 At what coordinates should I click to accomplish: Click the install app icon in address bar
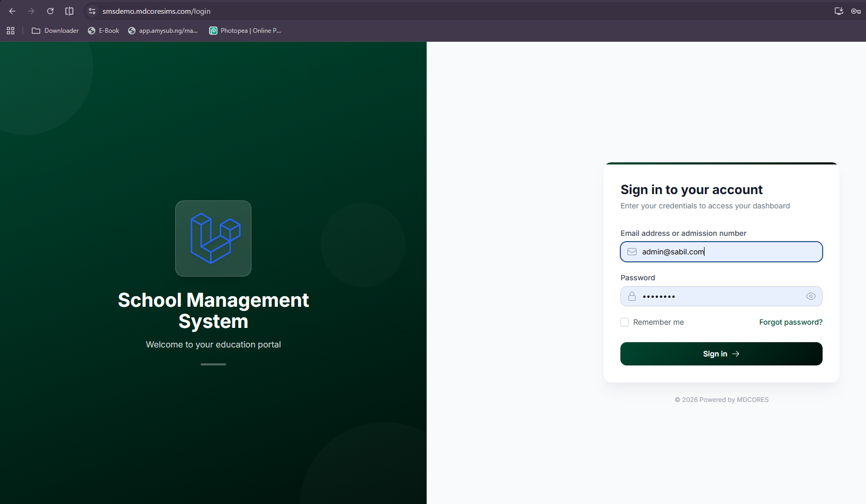tap(839, 11)
